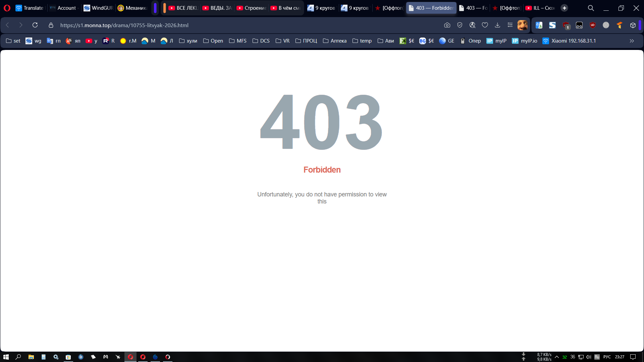Search open tabs with magnifier icon

(x=591, y=8)
